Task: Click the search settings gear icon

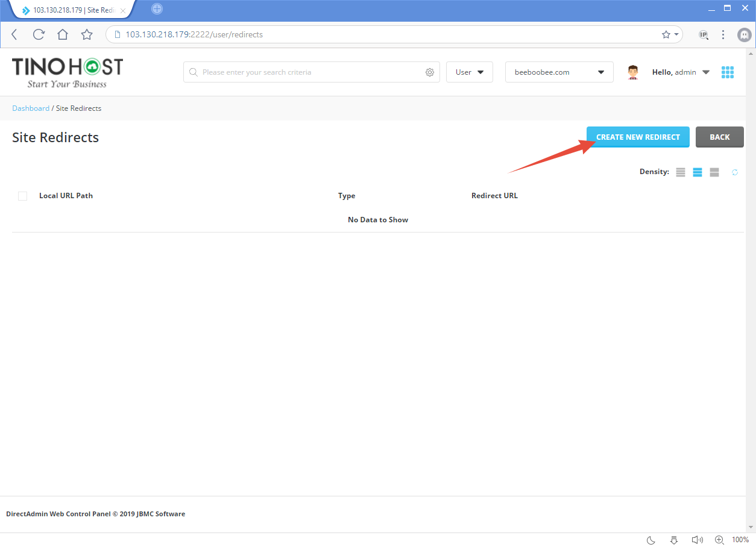Action: click(x=430, y=72)
